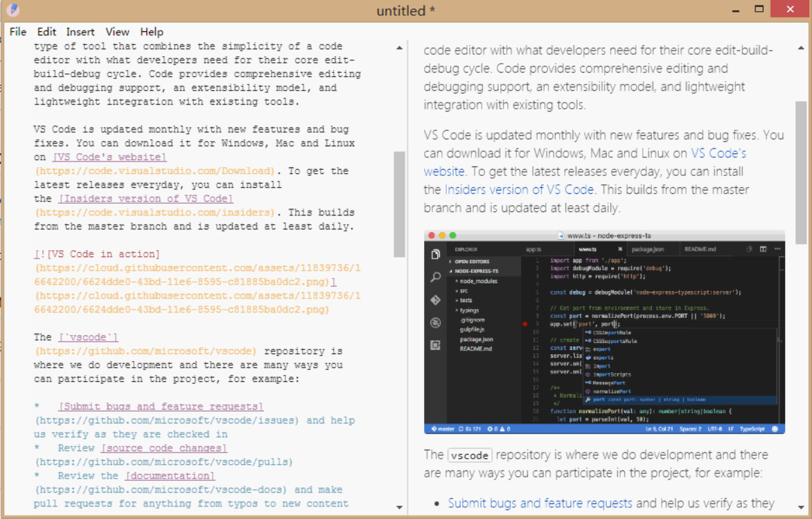The image size is (812, 519).
Task: Open "Submit bugs and feature requests" preview link
Action: click(x=540, y=503)
